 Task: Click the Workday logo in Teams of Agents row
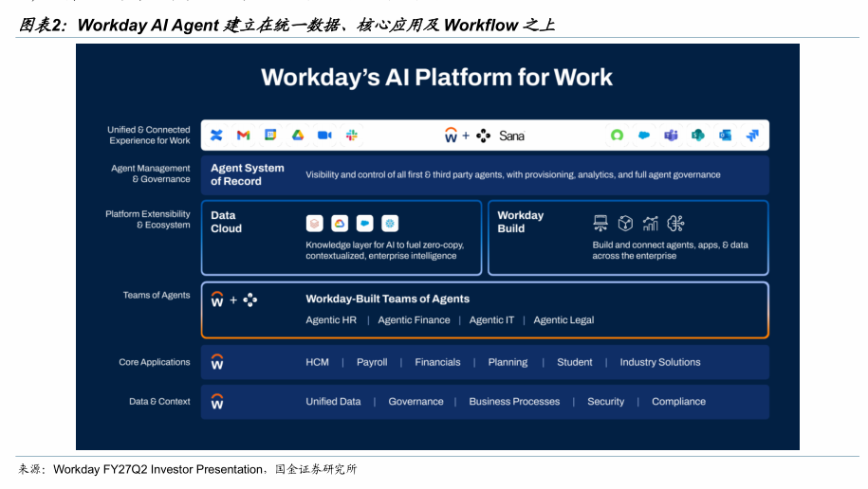pos(217,299)
